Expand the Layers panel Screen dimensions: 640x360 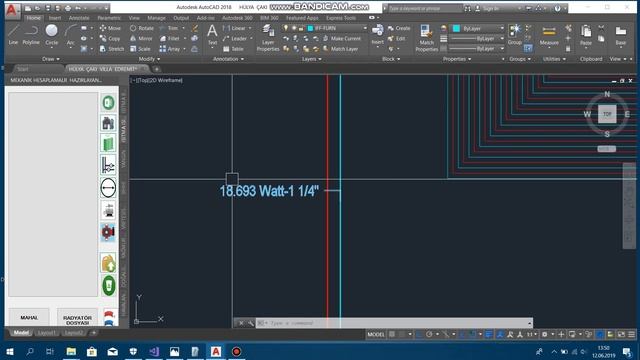(311, 59)
